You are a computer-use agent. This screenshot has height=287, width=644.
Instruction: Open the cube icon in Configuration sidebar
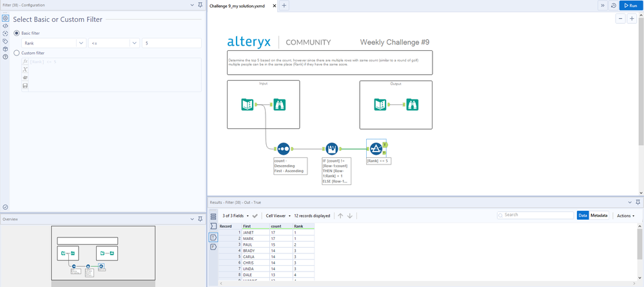pyautogui.click(x=5, y=49)
